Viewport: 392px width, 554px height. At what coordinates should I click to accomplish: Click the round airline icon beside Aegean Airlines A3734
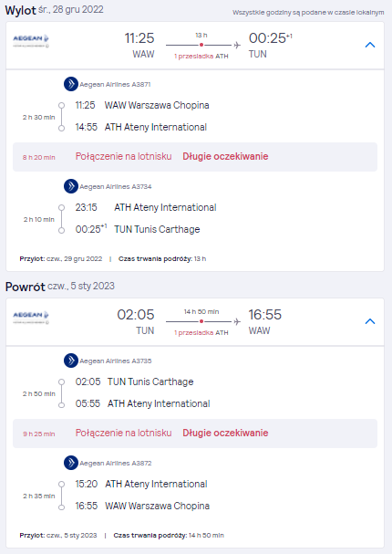(x=71, y=186)
